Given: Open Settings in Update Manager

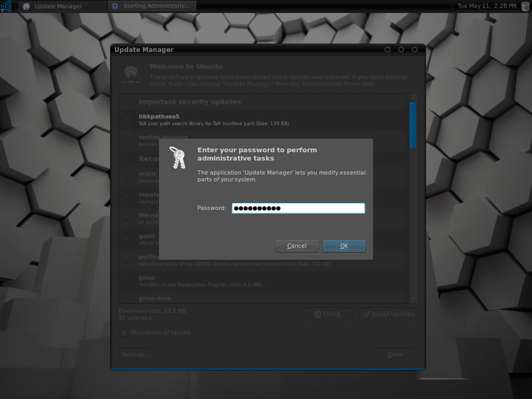Looking at the screenshot, I should tap(135, 354).
